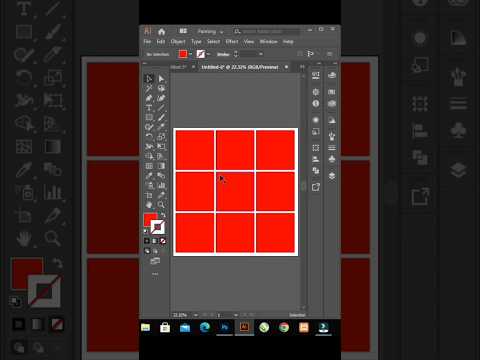
Task: Select the Column Graph tool
Action: (x=161, y=185)
